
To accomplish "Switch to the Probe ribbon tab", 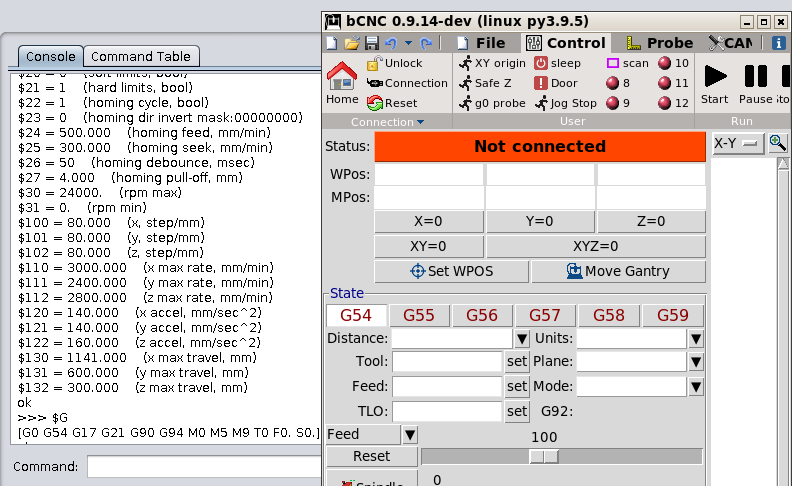I will point(660,43).
